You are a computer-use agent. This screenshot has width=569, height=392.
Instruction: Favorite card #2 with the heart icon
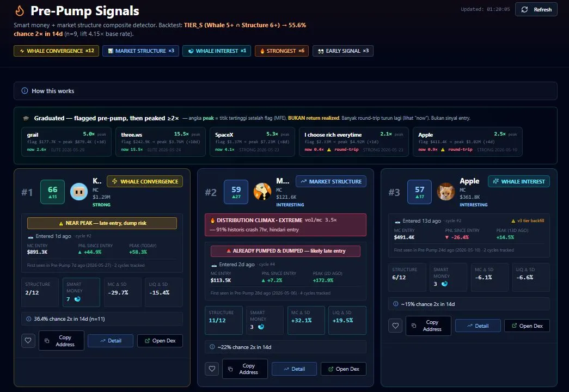(212, 369)
